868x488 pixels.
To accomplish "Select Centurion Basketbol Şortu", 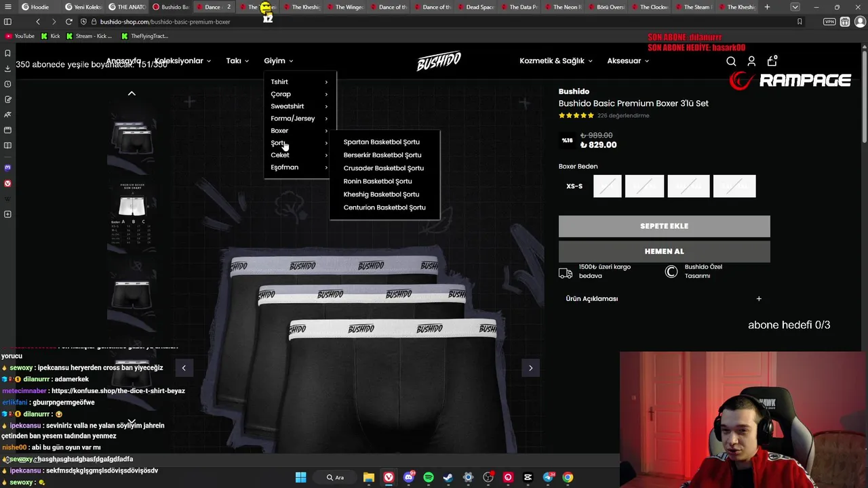I will pos(384,207).
